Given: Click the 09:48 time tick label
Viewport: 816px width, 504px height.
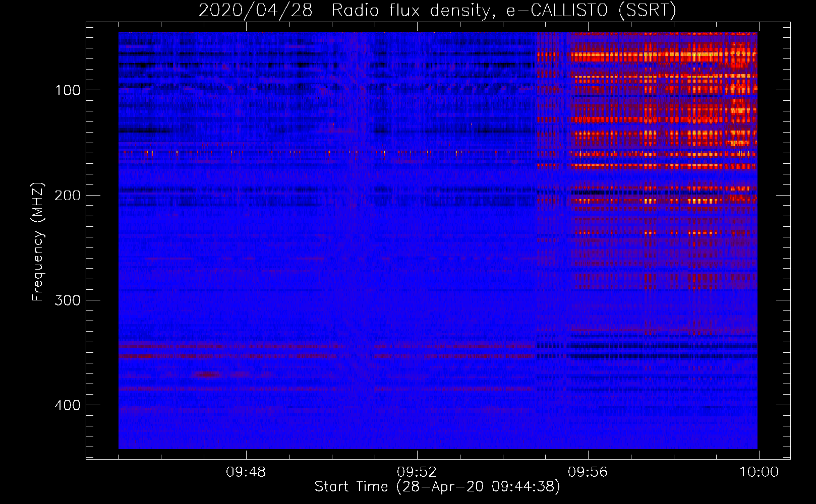Looking at the screenshot, I should (x=246, y=472).
